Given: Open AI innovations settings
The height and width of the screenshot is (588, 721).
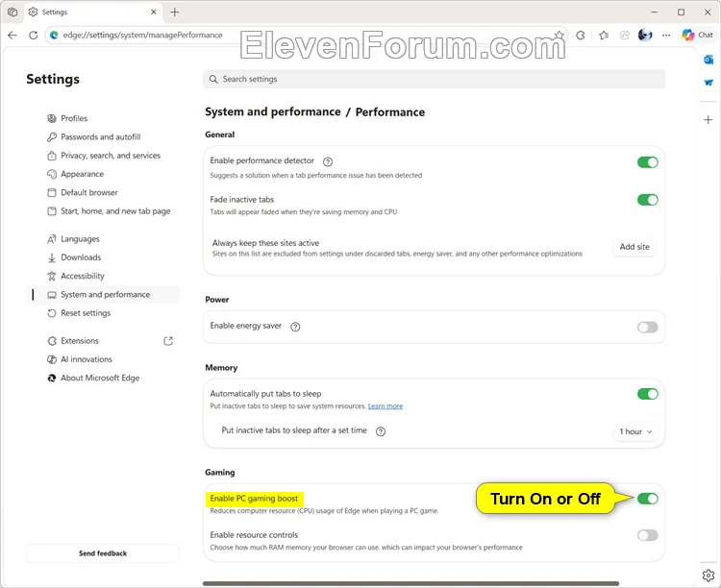Looking at the screenshot, I should 104,359.
